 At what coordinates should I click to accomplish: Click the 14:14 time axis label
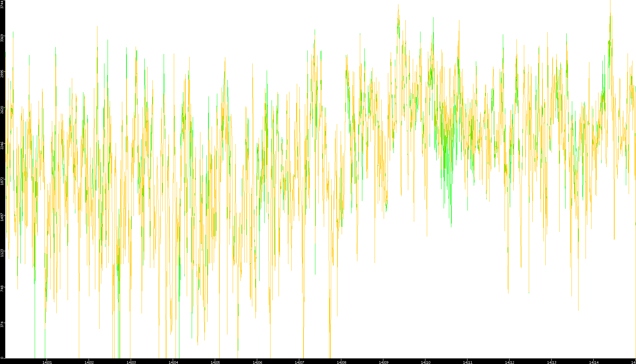pyautogui.click(x=594, y=362)
